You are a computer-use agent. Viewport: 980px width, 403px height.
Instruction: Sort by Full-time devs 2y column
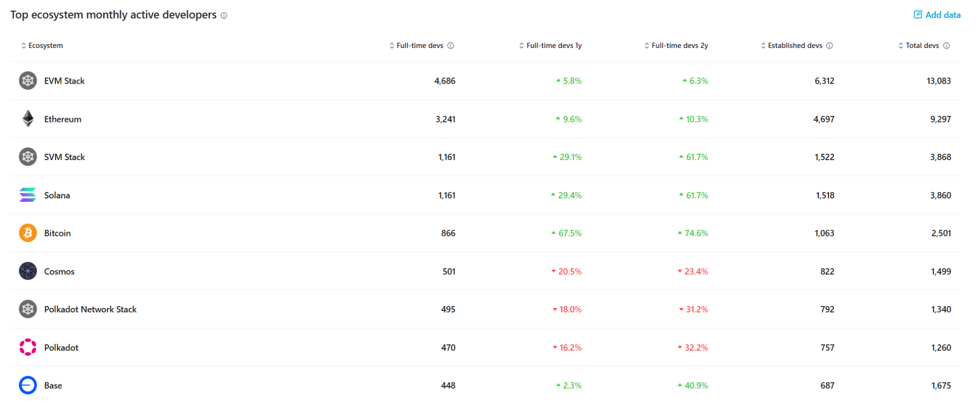[676, 46]
